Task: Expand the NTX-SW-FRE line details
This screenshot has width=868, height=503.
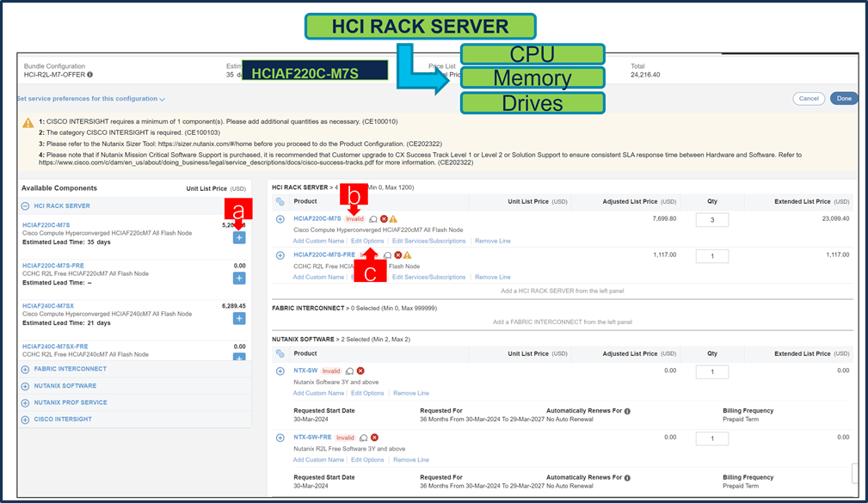Action: (280, 438)
